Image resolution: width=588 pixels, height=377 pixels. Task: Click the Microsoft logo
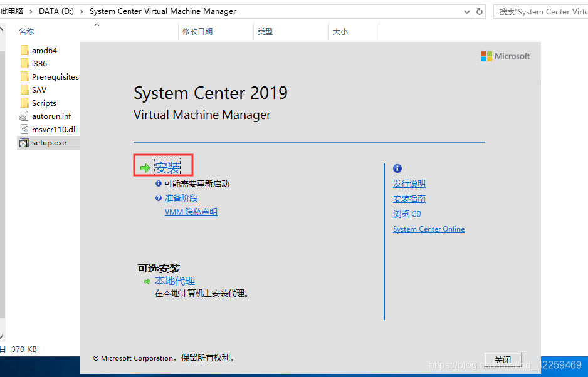click(x=505, y=56)
